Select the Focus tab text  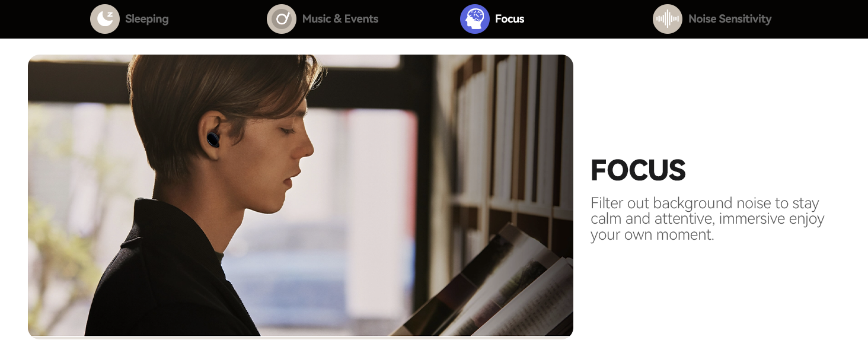(510, 19)
